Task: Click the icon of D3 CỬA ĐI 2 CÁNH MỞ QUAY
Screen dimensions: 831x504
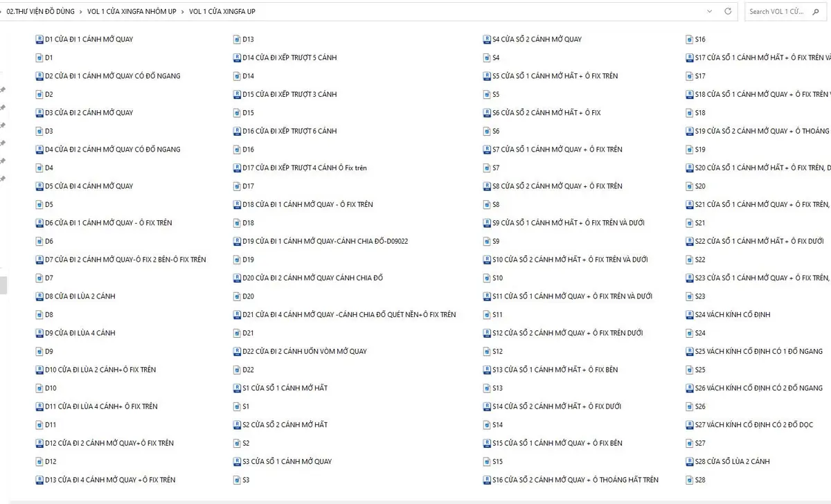Action: tap(39, 113)
